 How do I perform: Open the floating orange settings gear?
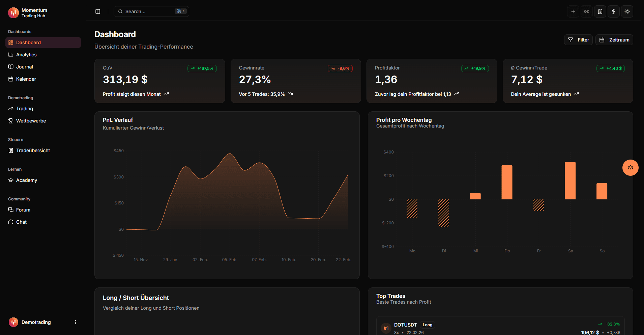pos(630,168)
